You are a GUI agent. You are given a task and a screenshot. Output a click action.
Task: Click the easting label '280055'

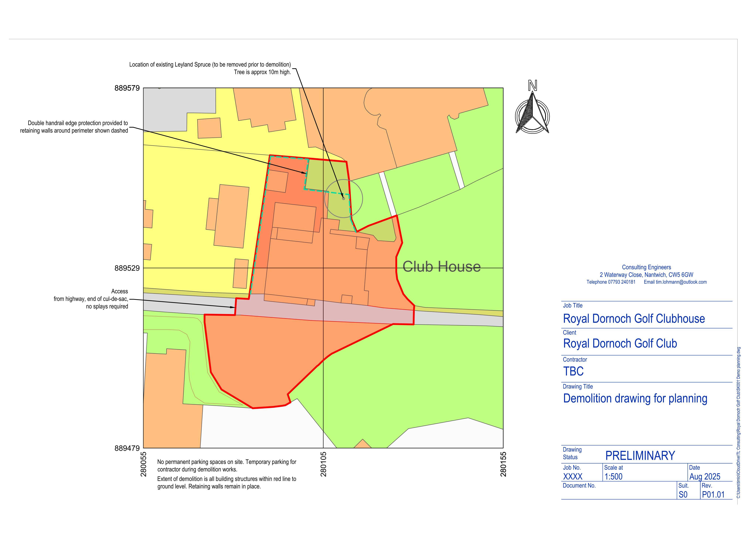tap(144, 464)
